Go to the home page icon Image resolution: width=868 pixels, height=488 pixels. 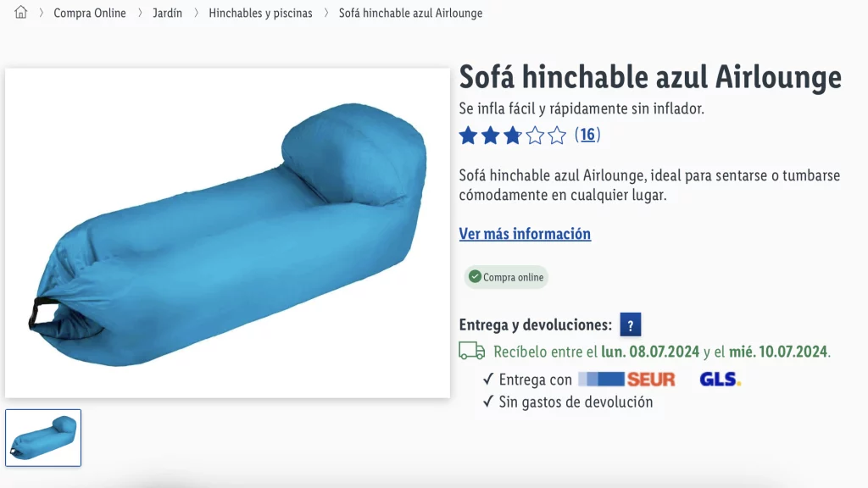(x=20, y=12)
